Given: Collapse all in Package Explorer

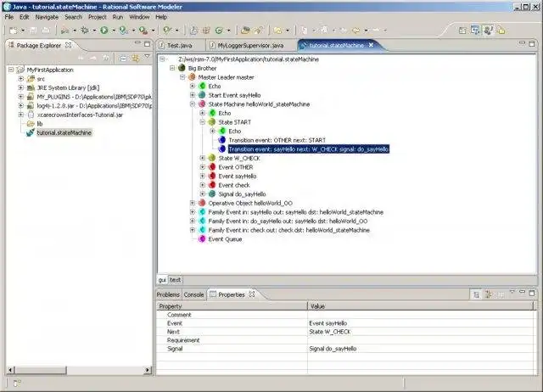Looking at the screenshot, I should pos(123,59).
